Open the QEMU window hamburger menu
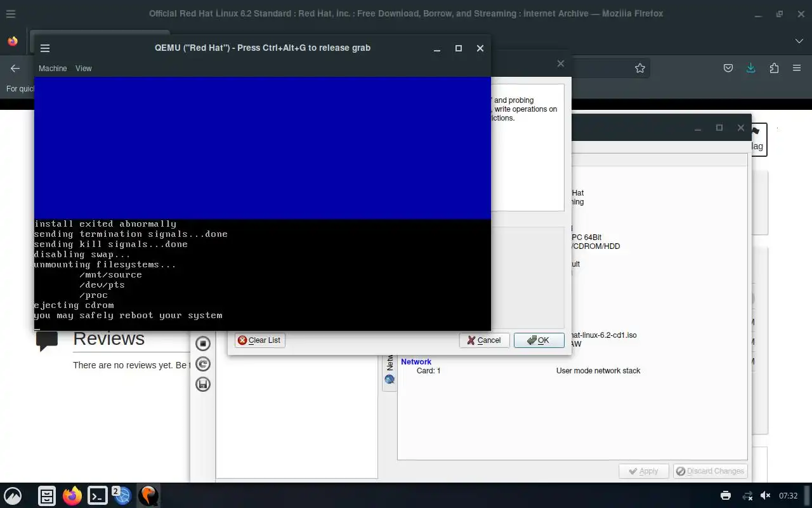Screen dimensions: 812x508 pyautogui.click(x=44, y=48)
